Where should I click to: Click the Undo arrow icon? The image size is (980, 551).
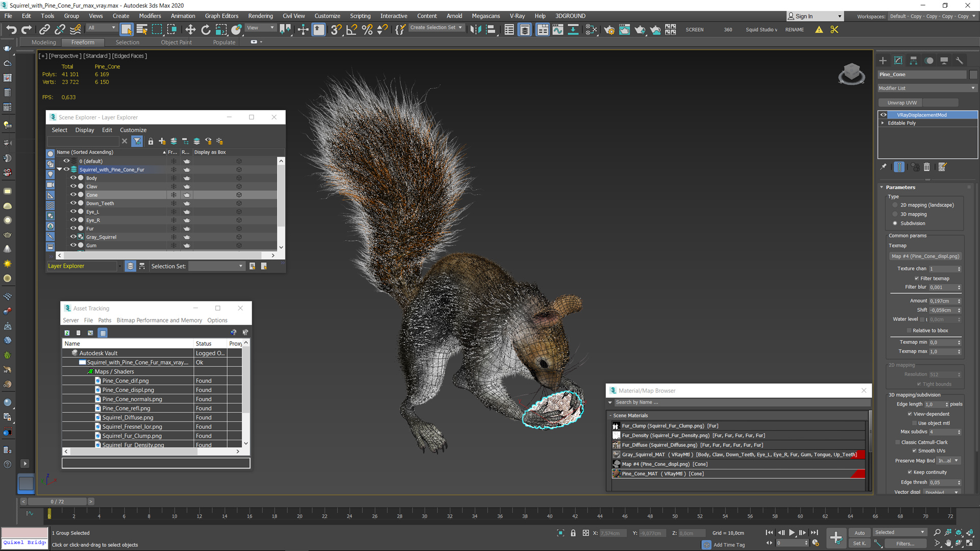pyautogui.click(x=11, y=30)
